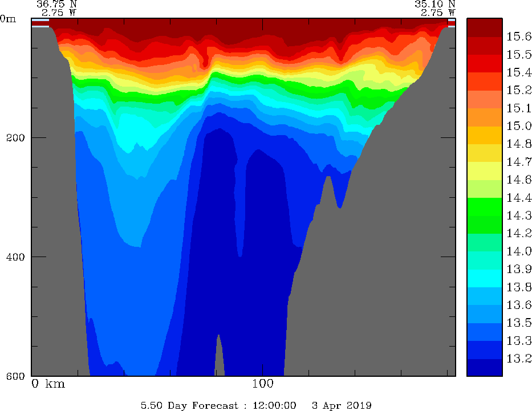The height and width of the screenshot is (411, 532).
Task: Pick the yellow band between 14.7 and 14.6
Action: coord(485,171)
